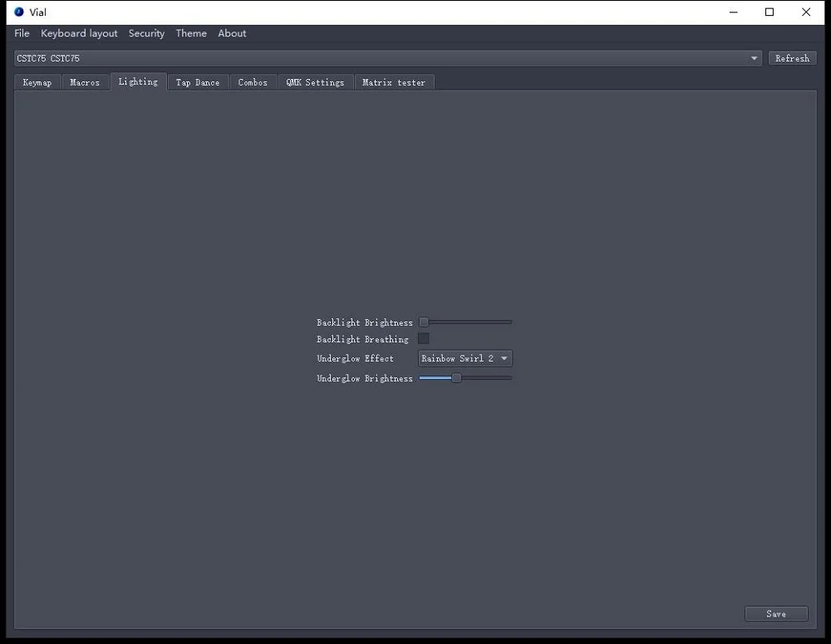Open the File menu

22,33
